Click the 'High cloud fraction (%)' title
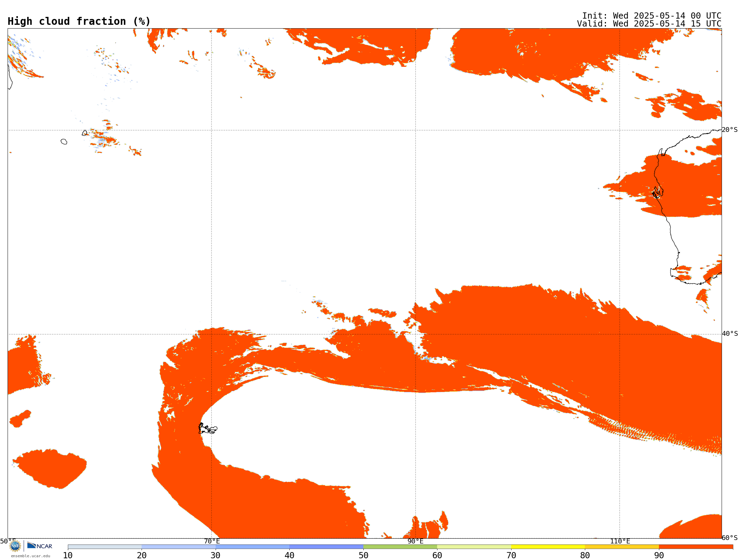Screen dimensions: 744x560 pyautogui.click(x=79, y=21)
